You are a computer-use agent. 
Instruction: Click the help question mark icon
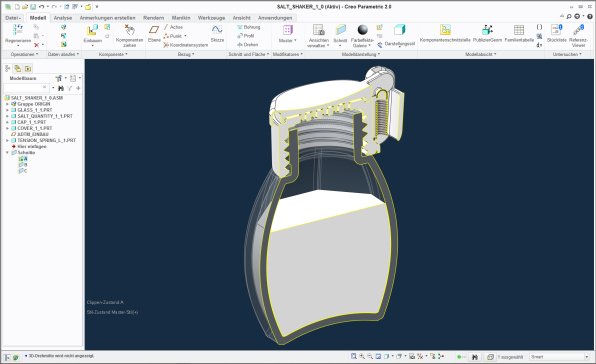point(590,16)
